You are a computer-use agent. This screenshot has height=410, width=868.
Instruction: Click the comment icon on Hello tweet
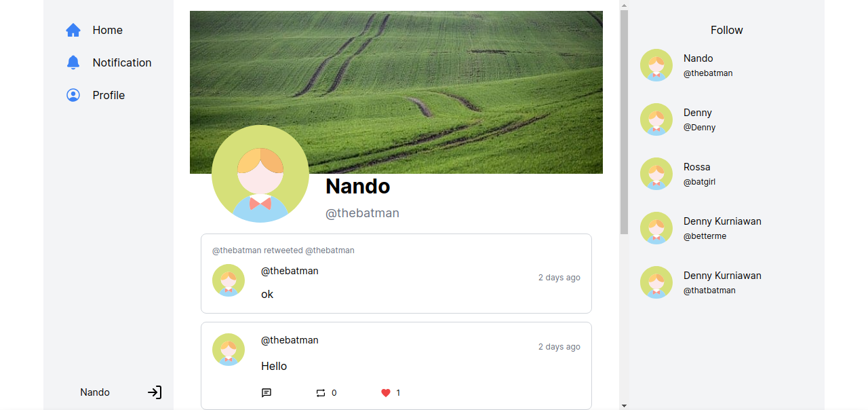[x=267, y=393]
